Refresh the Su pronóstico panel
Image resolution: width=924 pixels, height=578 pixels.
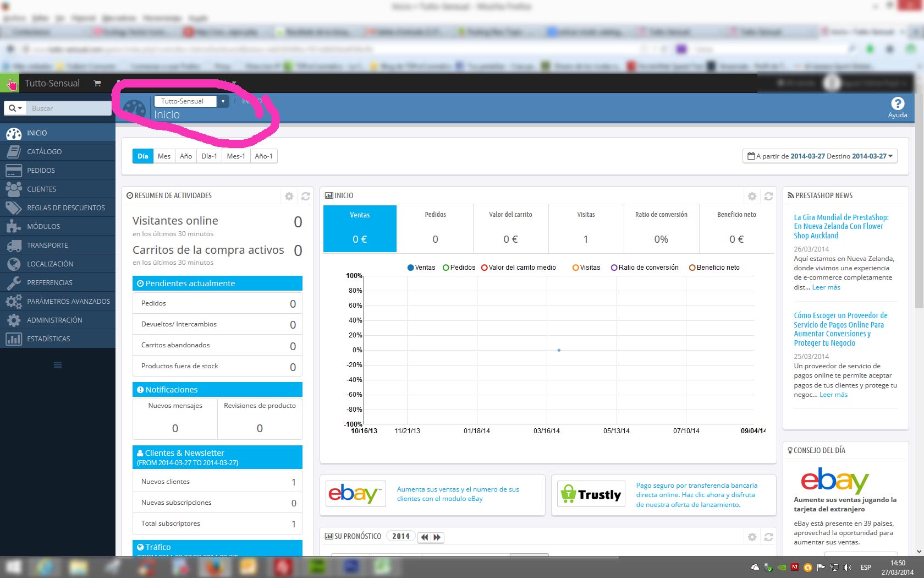coord(768,537)
